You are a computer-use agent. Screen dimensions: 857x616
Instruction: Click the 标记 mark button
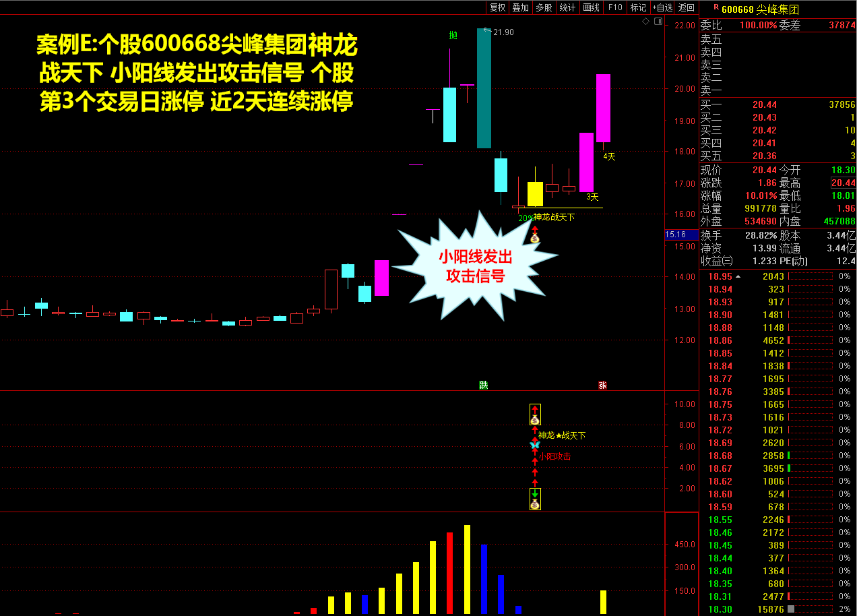tap(637, 7)
